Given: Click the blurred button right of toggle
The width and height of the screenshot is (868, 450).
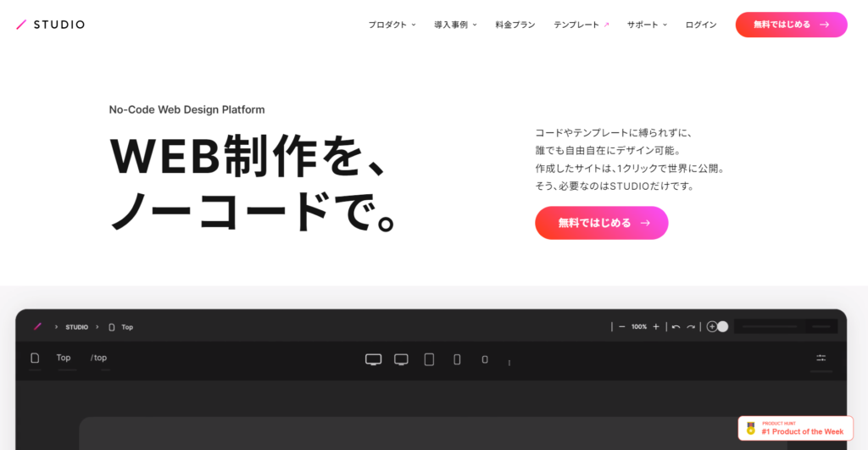Looking at the screenshot, I should pyautogui.click(x=786, y=326).
